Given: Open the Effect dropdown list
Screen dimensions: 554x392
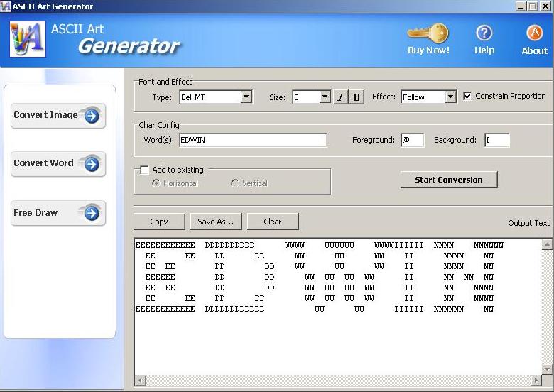Looking at the screenshot, I should [450, 97].
